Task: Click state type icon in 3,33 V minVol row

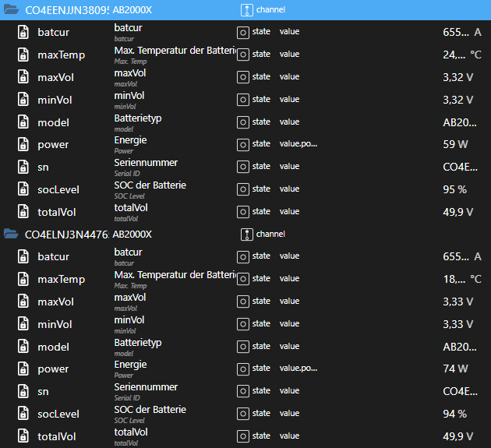Action: (x=243, y=324)
